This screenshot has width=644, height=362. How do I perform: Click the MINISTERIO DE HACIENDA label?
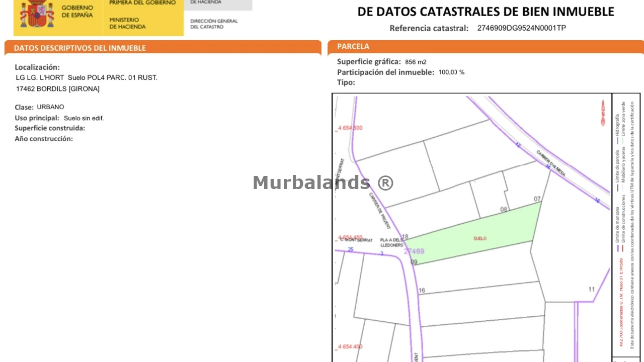pos(128,23)
